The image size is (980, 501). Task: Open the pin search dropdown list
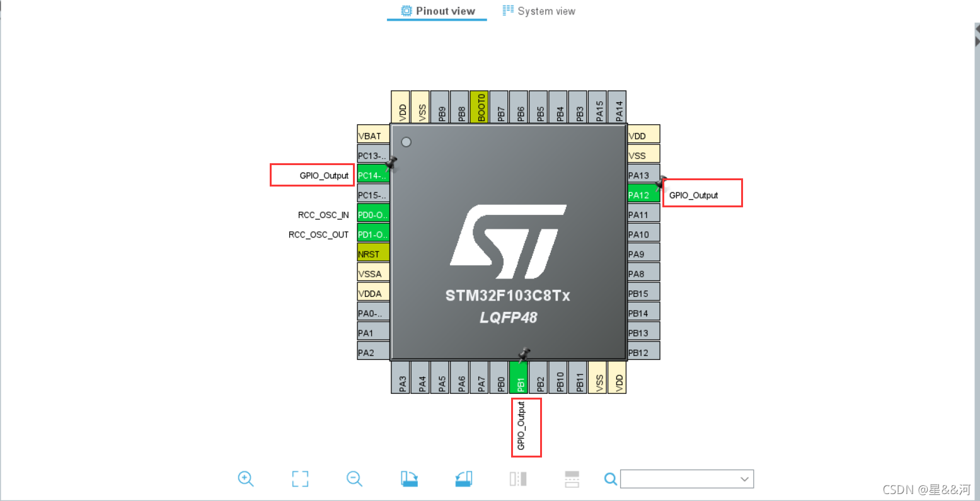[745, 479]
